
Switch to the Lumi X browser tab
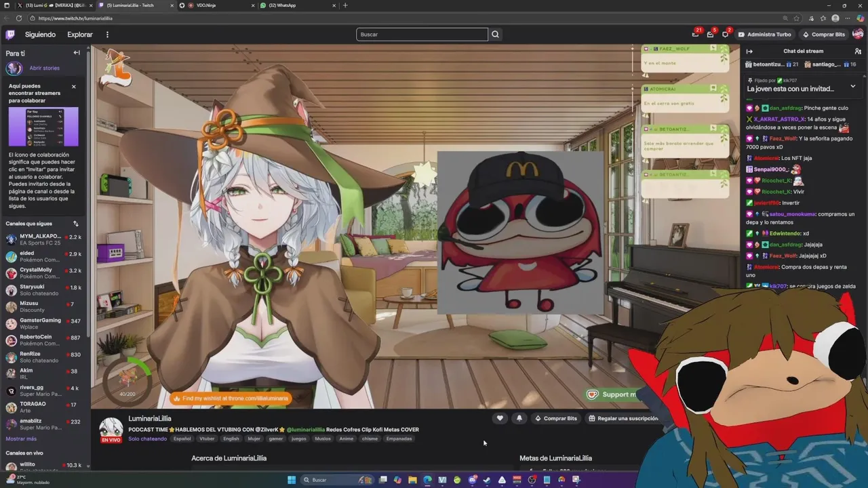pyautogui.click(x=56, y=5)
